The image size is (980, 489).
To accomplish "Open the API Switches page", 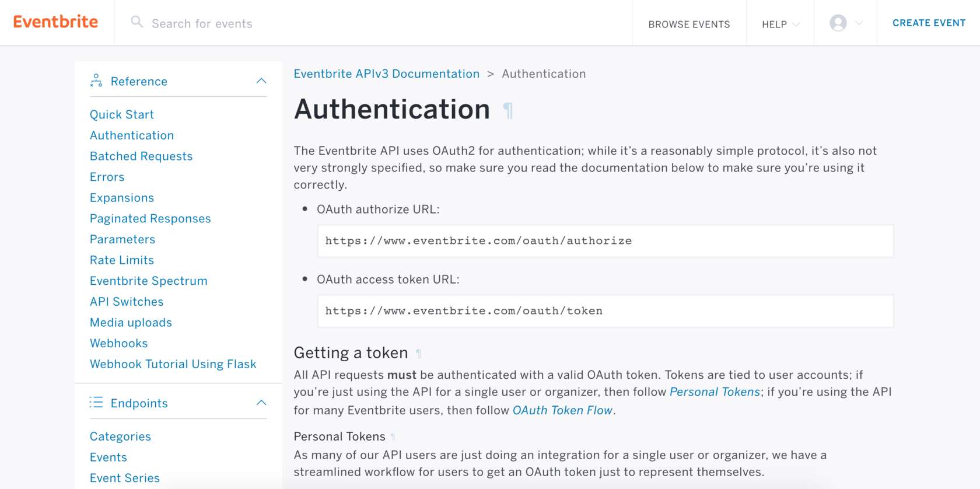I will [127, 302].
